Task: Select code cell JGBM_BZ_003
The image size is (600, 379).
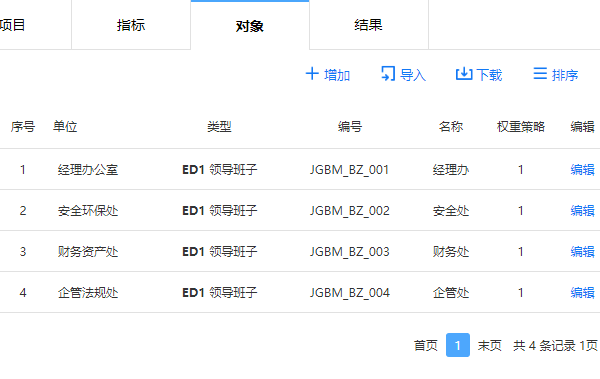Action: pyautogui.click(x=349, y=252)
